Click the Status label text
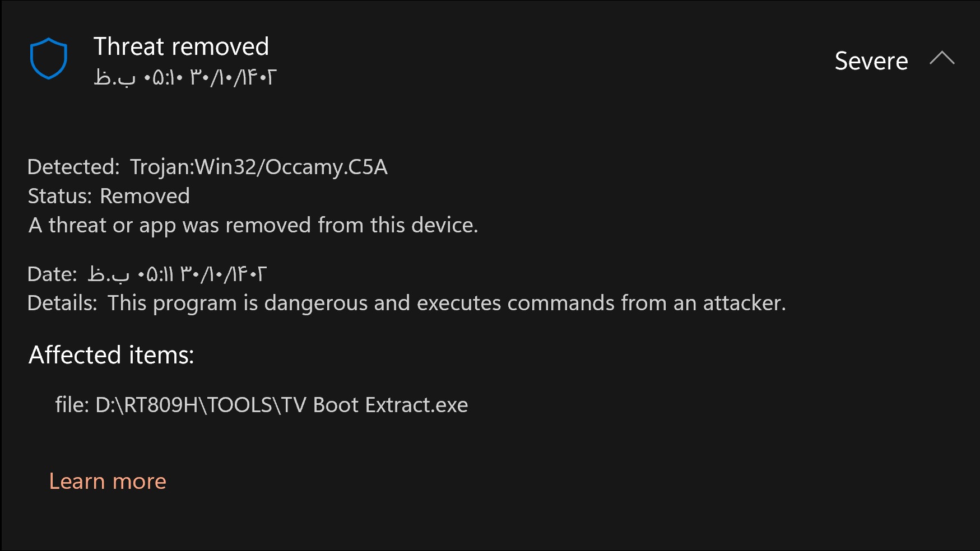Viewport: 980px width, 551px height. tap(59, 196)
